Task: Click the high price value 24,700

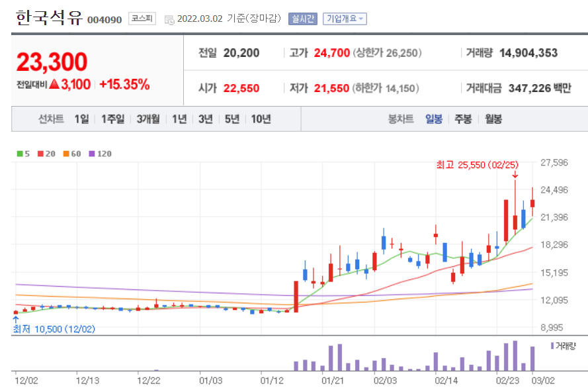Action: click(x=331, y=53)
